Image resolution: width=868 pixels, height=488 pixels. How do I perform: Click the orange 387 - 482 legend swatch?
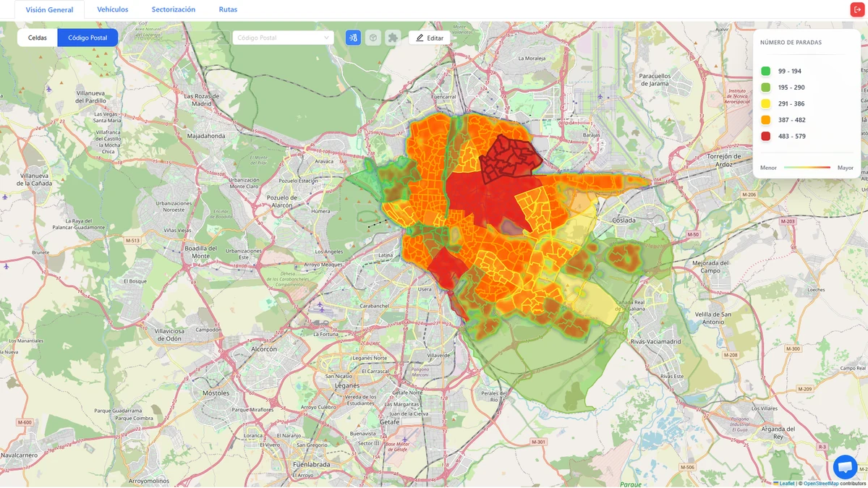765,120
